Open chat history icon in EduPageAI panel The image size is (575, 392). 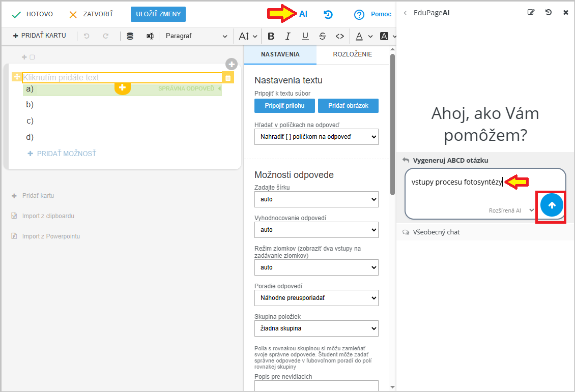(549, 12)
